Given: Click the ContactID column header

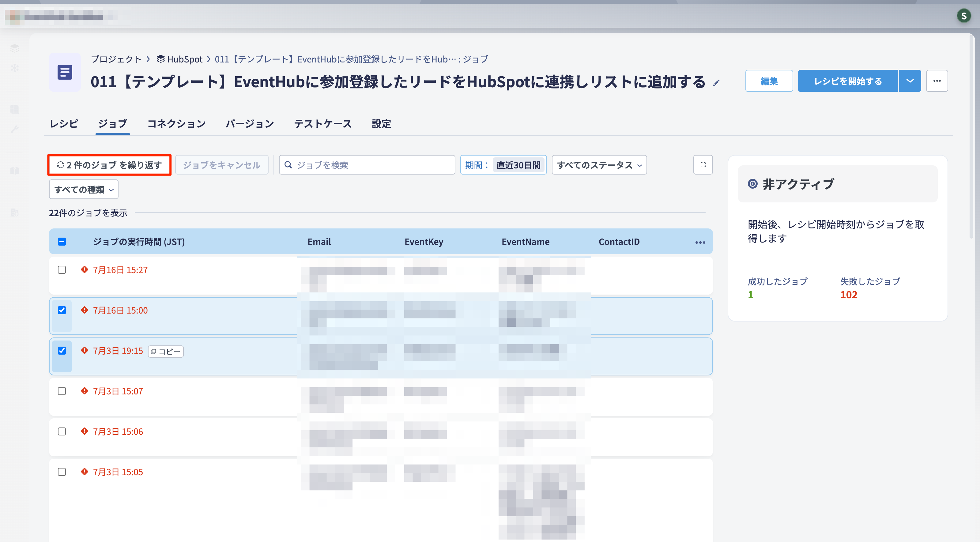Looking at the screenshot, I should (x=619, y=242).
